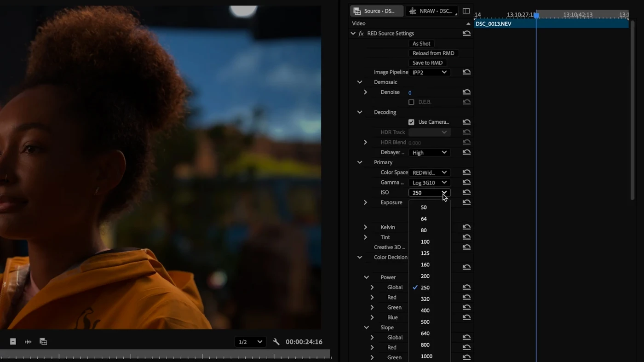Toggle the panel layout icon beside NRAW tab
This screenshot has width=644, height=362.
point(466,11)
